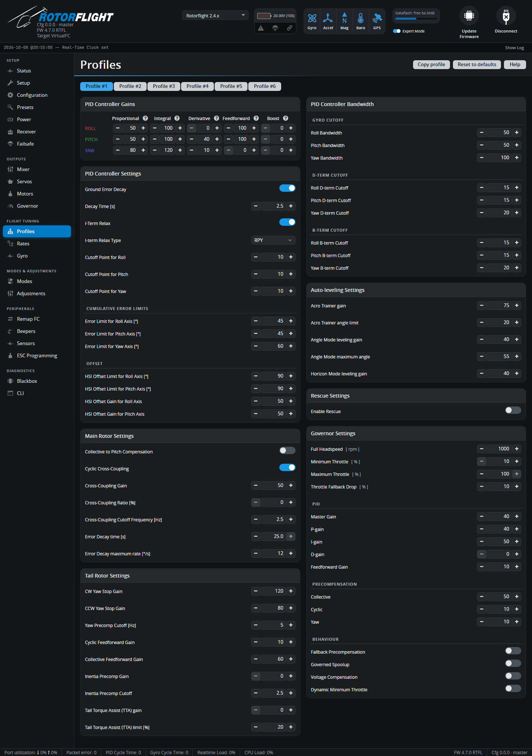Increase Acro Trainer gain
Screen dimensions: 532x756
pos(517,306)
